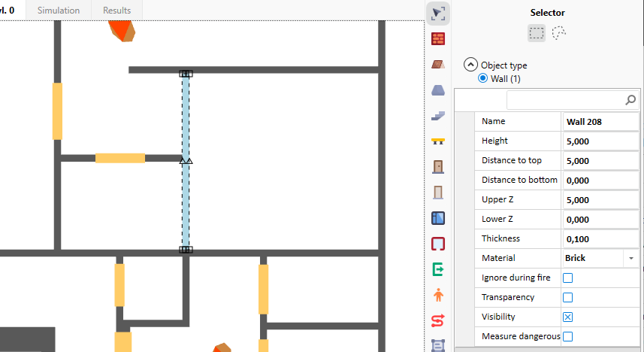Image resolution: width=644 pixels, height=352 pixels.
Task: Select the brown Door tool
Action: point(438,166)
